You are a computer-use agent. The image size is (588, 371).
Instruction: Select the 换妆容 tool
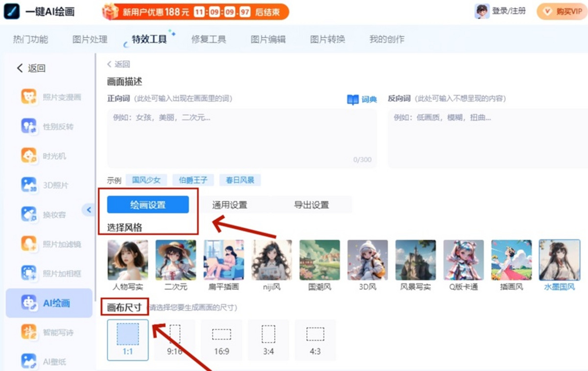tap(49, 215)
